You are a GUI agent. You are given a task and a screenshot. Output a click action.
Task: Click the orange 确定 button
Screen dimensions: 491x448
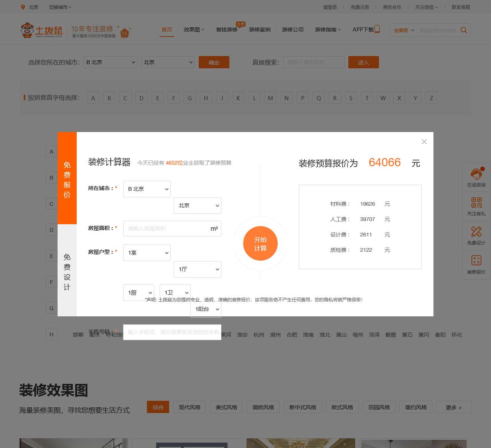coord(214,62)
